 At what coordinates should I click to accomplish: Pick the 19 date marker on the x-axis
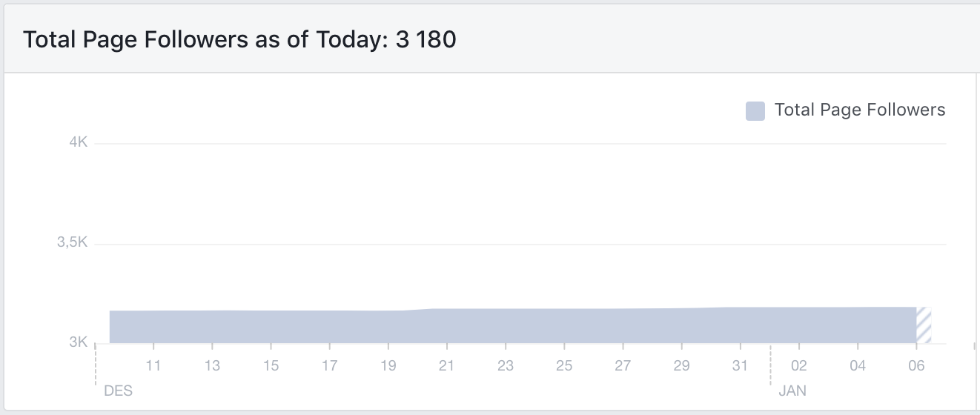388,365
